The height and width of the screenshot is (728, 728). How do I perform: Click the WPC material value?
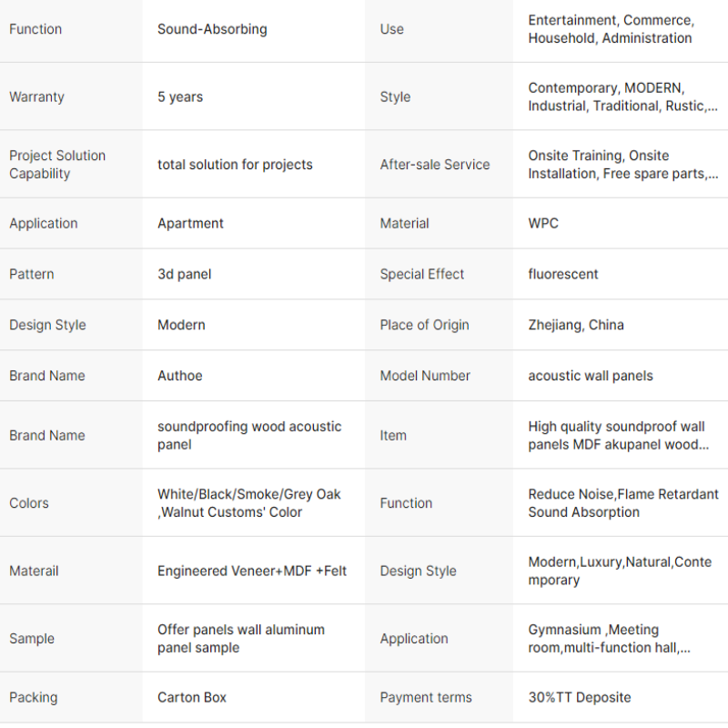[x=543, y=224]
